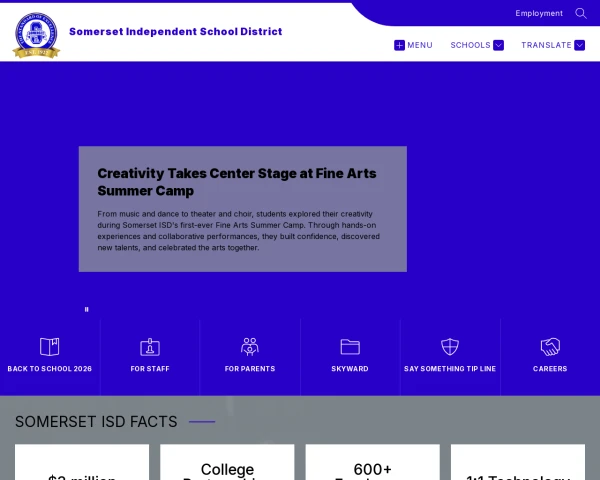Open the Schools dropdown arrow

498,45
